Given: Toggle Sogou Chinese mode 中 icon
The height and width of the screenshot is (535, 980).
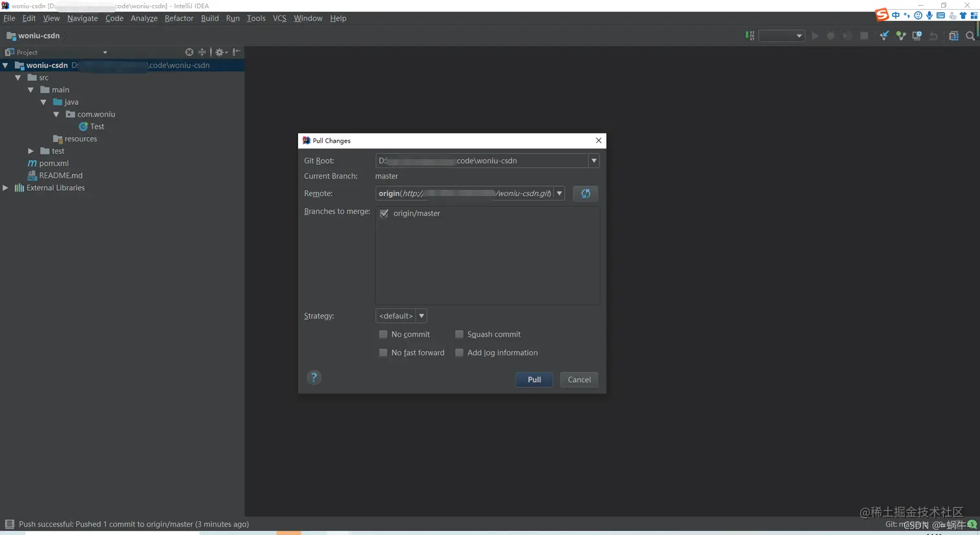Looking at the screenshot, I should (896, 15).
